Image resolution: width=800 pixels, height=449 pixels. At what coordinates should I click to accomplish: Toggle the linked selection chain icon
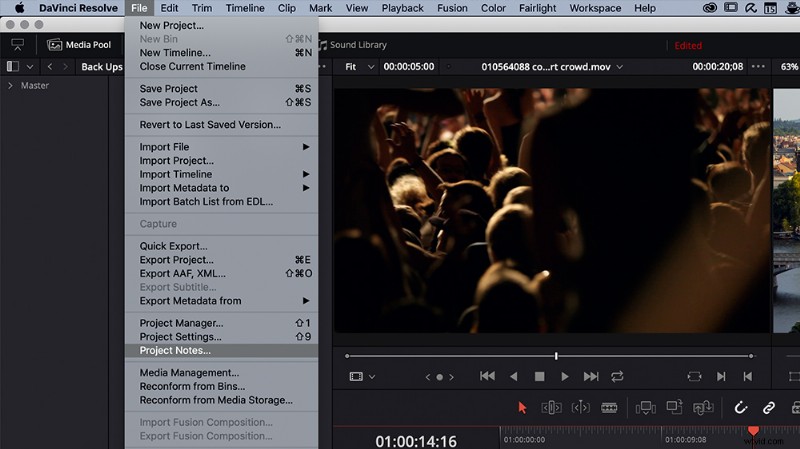[768, 408]
